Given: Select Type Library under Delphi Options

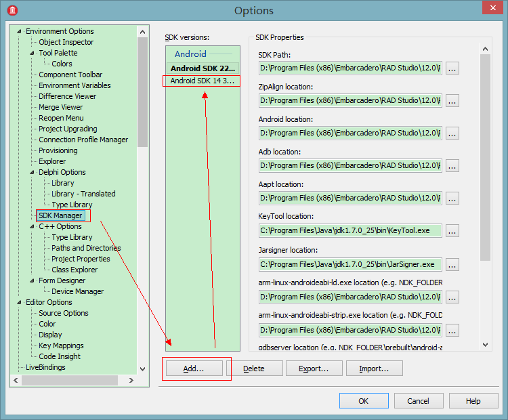Looking at the screenshot, I should coord(72,205).
